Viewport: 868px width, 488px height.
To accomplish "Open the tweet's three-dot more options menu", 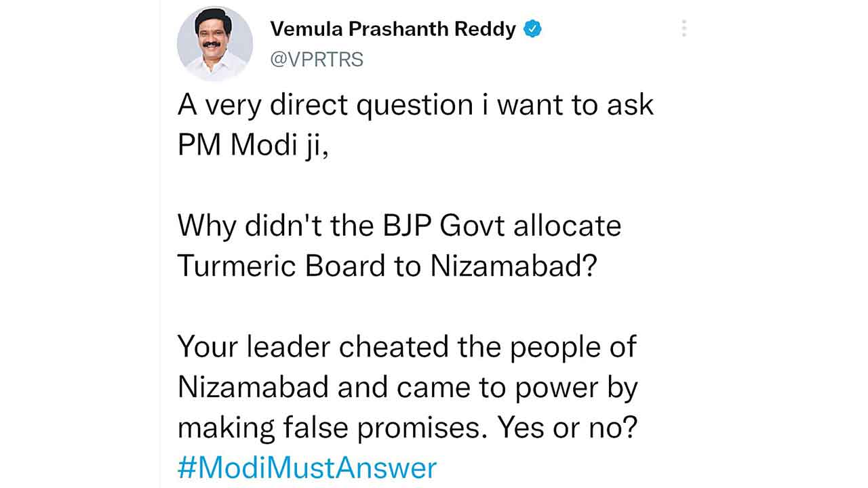I will pos(684,28).
